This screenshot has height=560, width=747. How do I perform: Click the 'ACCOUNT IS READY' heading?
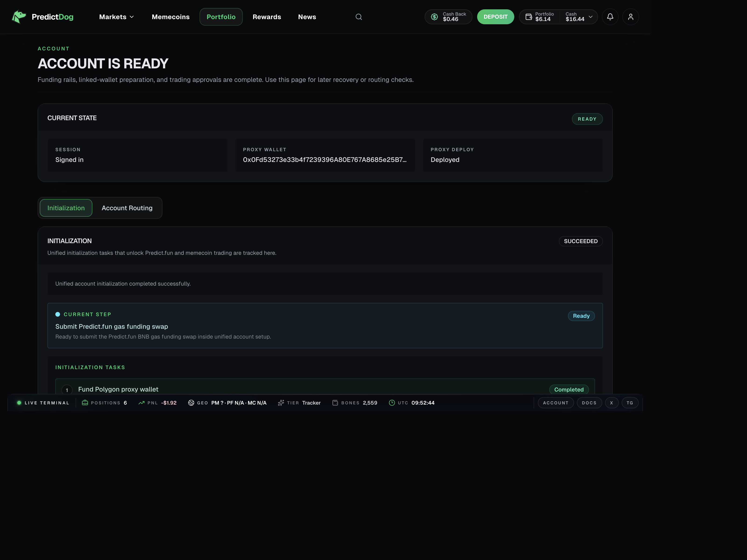point(103,63)
